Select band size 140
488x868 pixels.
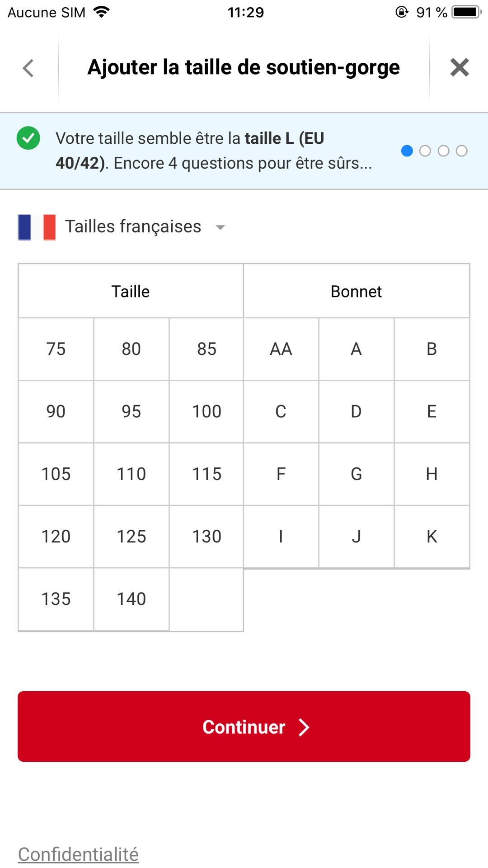(x=131, y=599)
